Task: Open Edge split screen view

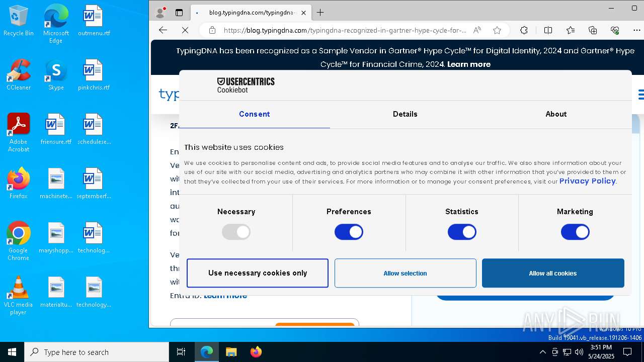Action: tap(548, 30)
